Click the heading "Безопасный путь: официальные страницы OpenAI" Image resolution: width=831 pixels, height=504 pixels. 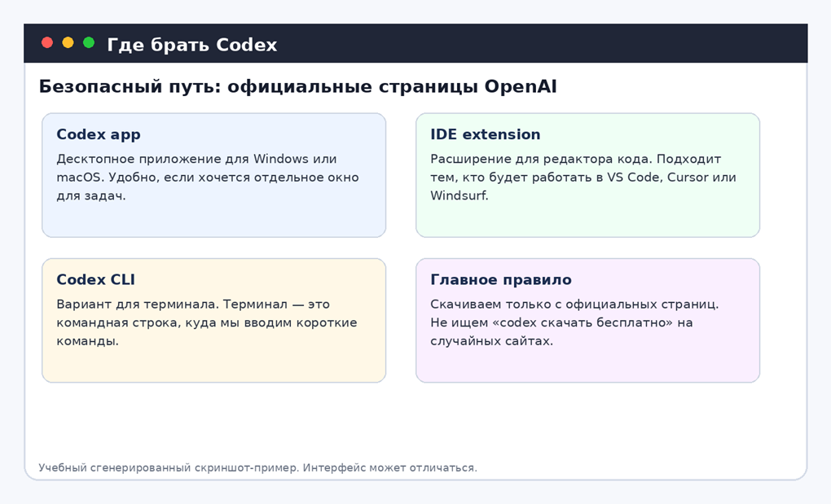298,86
